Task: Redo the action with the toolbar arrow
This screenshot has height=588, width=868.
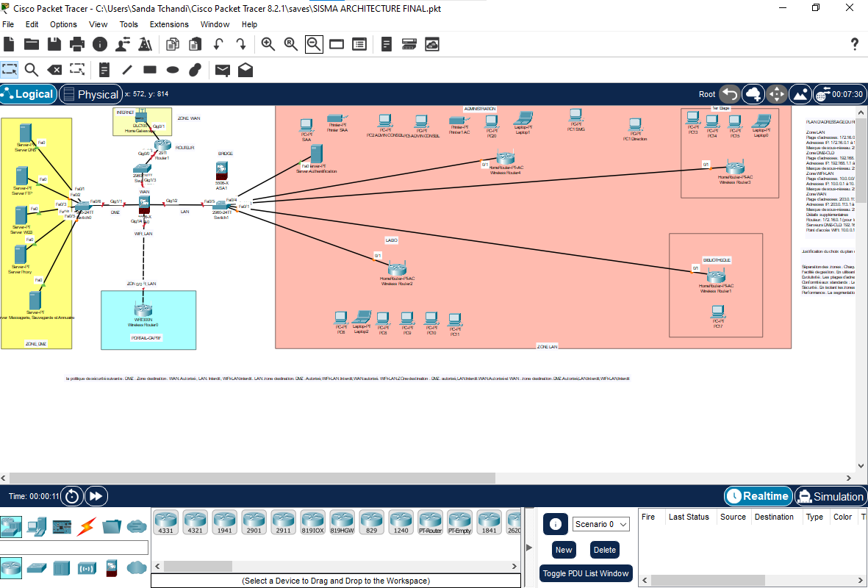Action: tap(241, 44)
